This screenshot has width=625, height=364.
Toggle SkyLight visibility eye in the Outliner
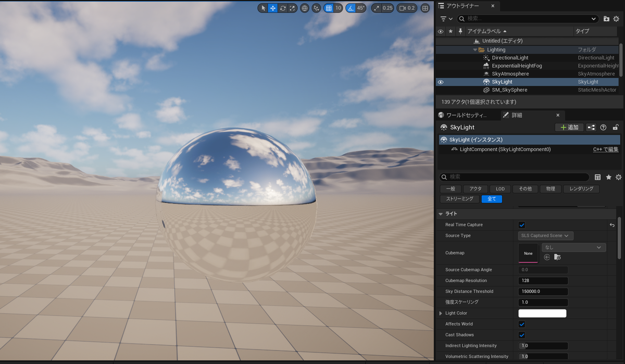tap(440, 82)
